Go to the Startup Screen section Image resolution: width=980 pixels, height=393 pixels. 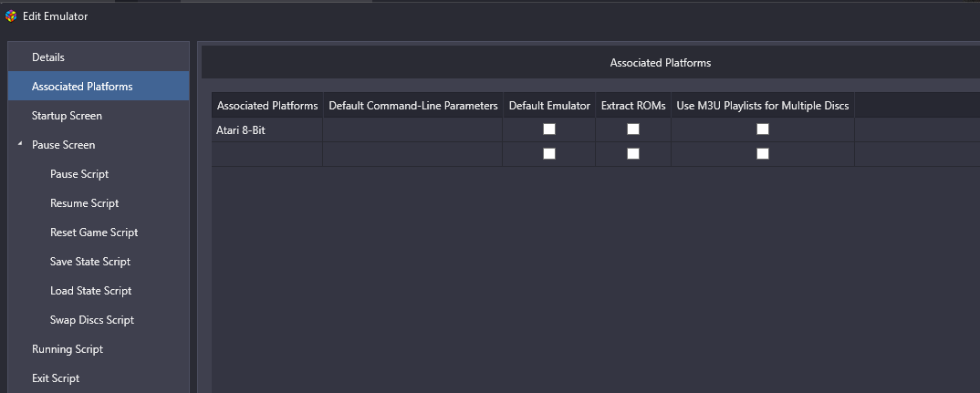99,116
